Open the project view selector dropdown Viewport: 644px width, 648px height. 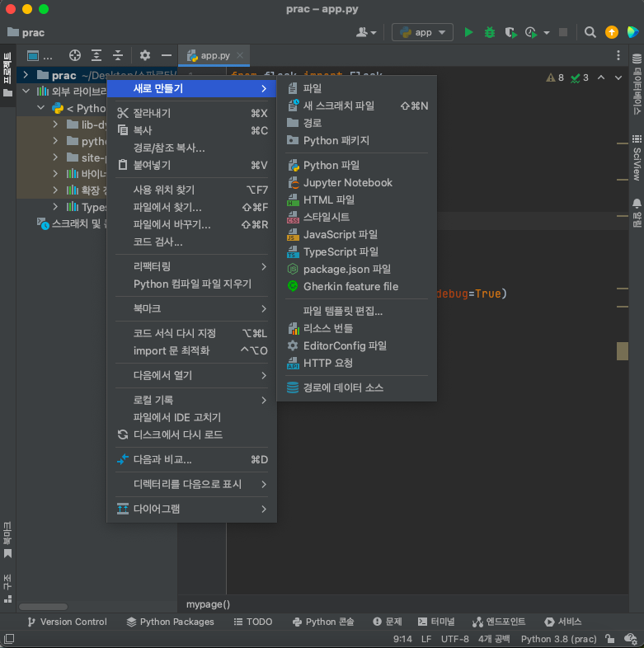40,55
